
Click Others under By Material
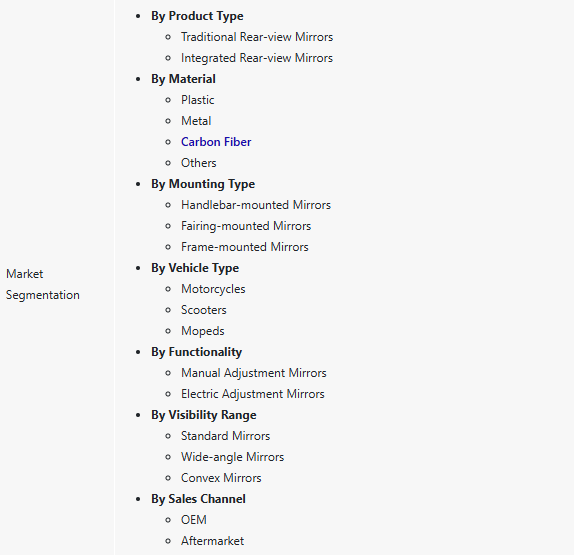coord(199,163)
